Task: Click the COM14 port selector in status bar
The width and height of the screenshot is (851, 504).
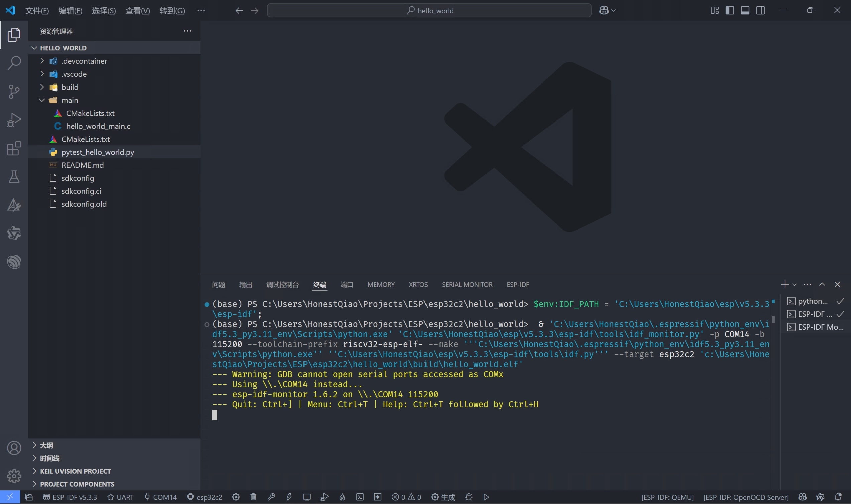Action: pyautogui.click(x=161, y=497)
